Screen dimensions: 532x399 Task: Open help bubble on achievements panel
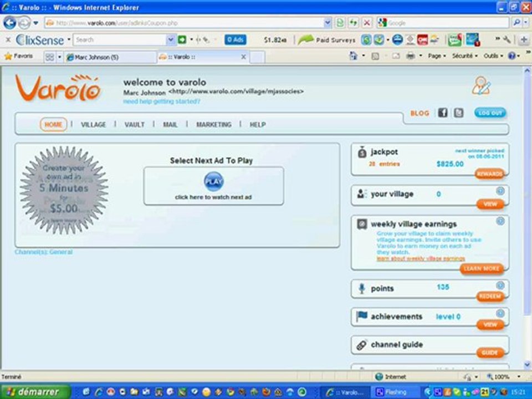tap(500, 313)
